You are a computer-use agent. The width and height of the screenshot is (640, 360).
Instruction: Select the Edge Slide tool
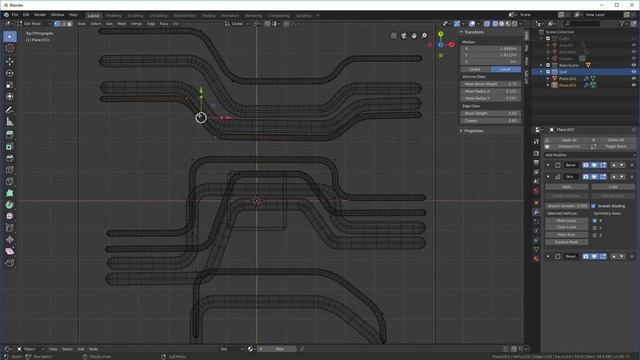(10, 228)
